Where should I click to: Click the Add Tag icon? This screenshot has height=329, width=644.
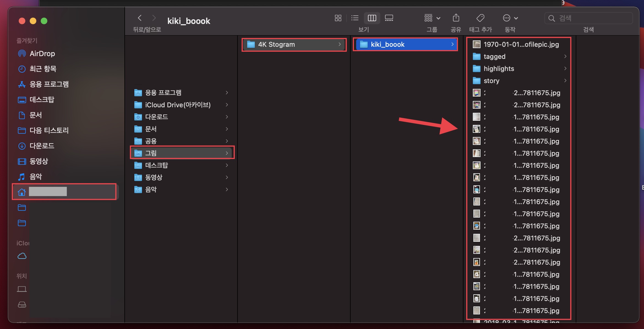click(x=480, y=18)
